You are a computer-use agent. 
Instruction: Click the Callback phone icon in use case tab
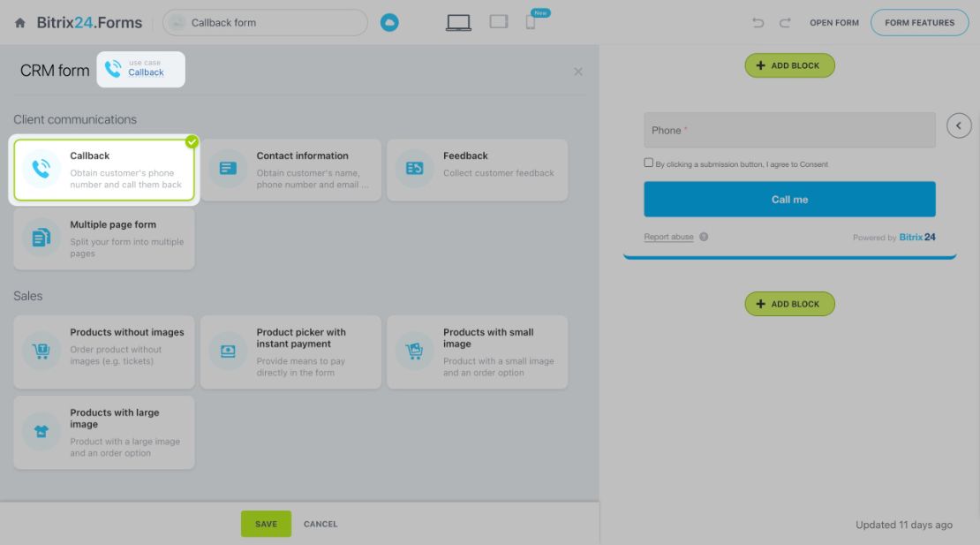(113, 69)
